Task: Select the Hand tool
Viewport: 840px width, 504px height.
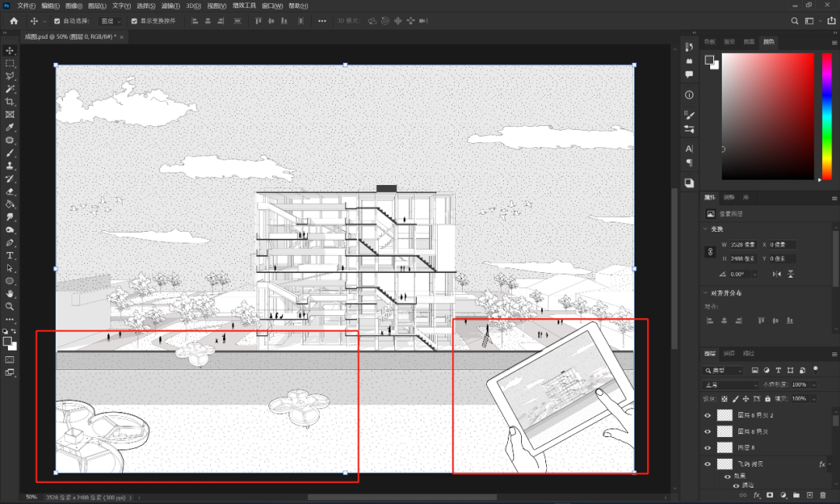Action: click(9, 294)
